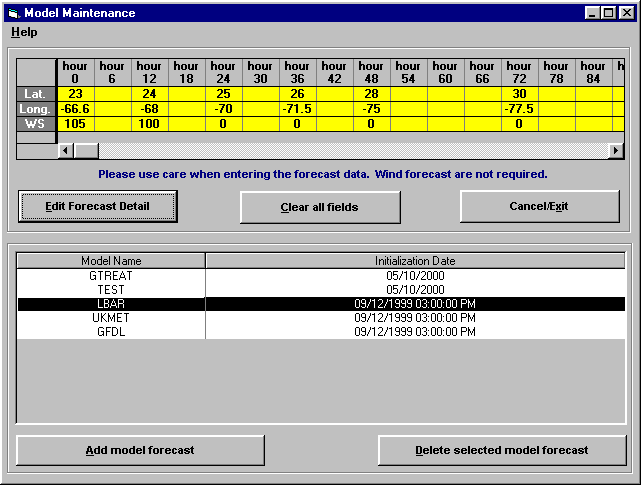Select the GFDL model row
Viewport: 641px width, 485px height.
point(111,331)
